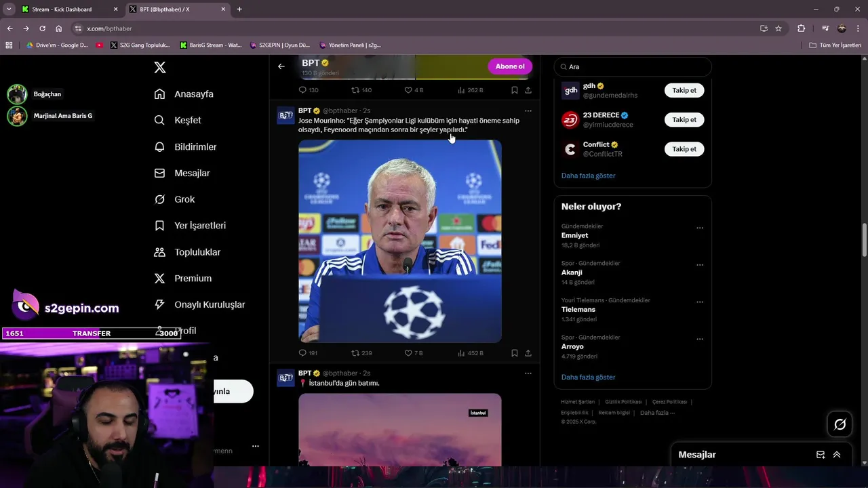Compose new message in Mesajlar drawer

(x=821, y=455)
